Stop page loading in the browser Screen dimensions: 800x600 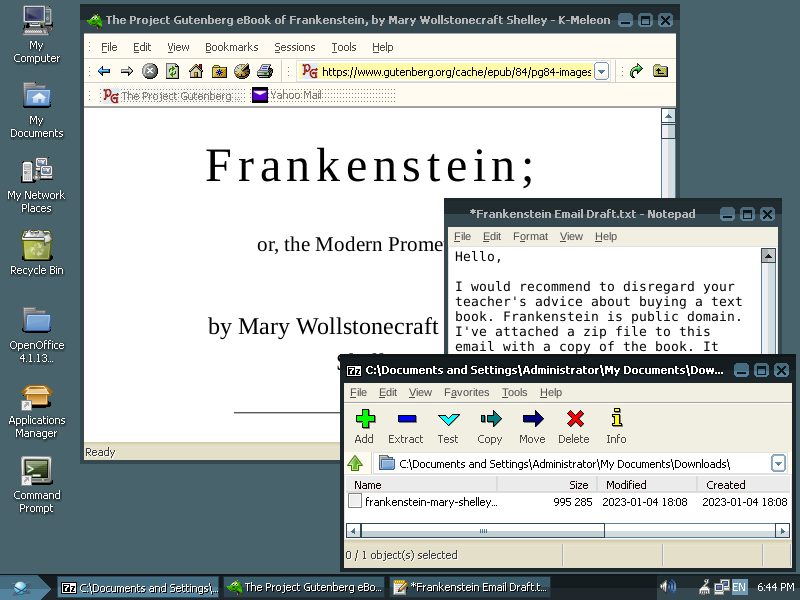pos(150,71)
